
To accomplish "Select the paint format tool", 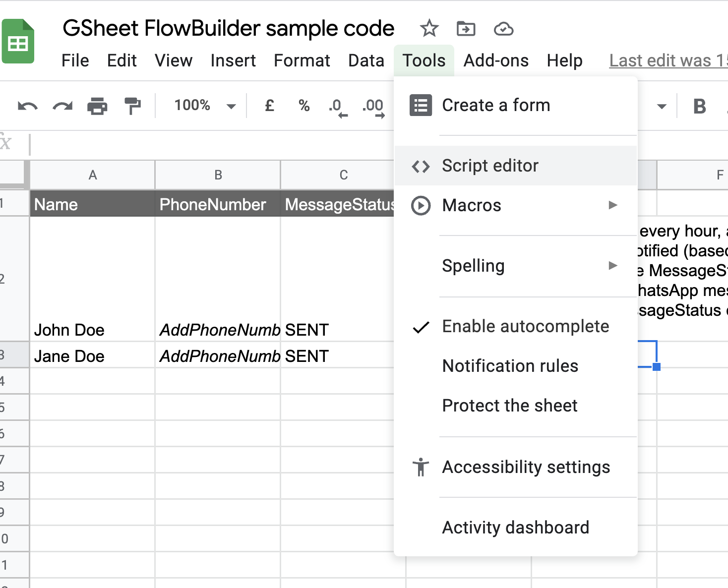I will coord(132,106).
